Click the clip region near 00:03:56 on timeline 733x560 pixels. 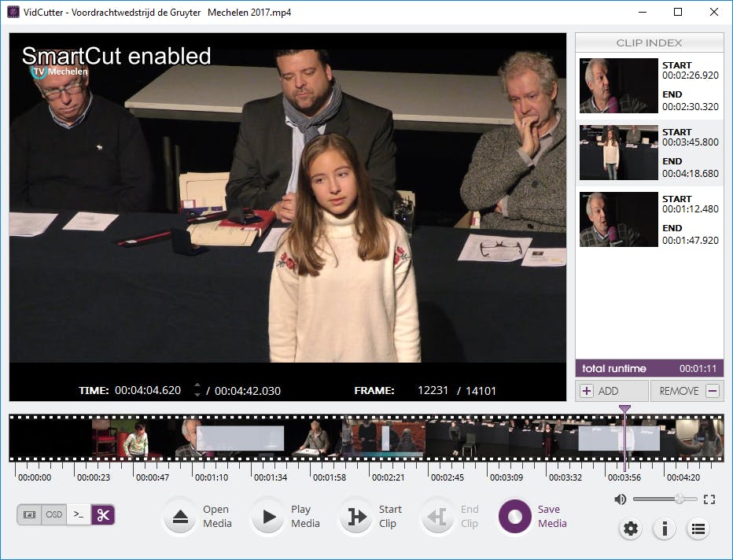click(619, 438)
